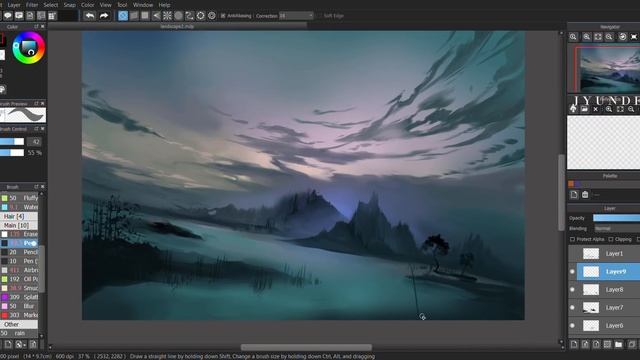Screen dimensions: 640x360
Task: Enable circle snap
Action: pos(178,16)
